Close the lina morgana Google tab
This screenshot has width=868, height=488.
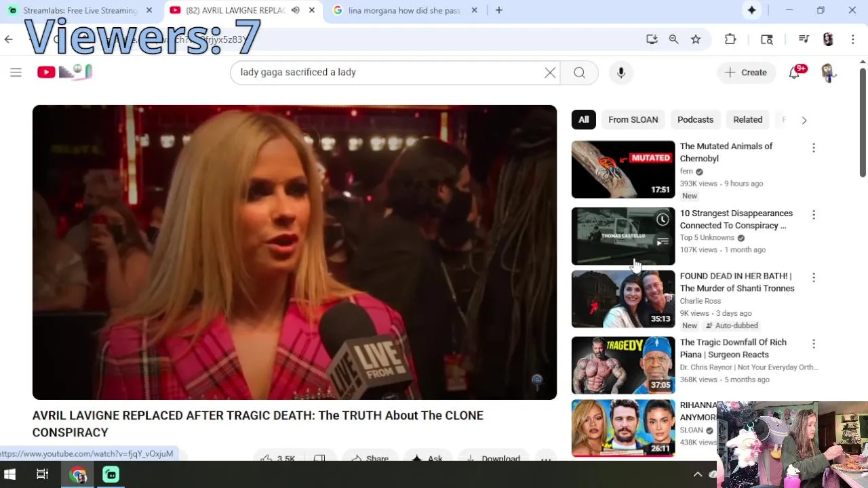[x=474, y=10]
